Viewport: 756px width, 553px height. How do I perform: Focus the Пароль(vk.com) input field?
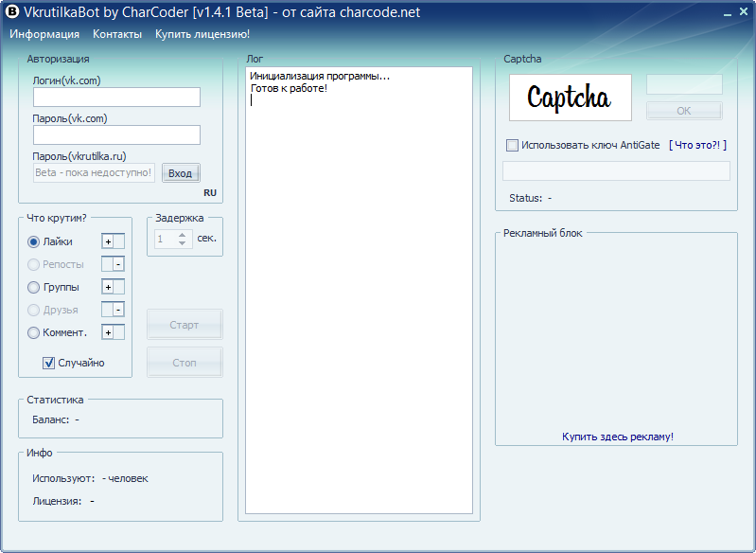116,134
